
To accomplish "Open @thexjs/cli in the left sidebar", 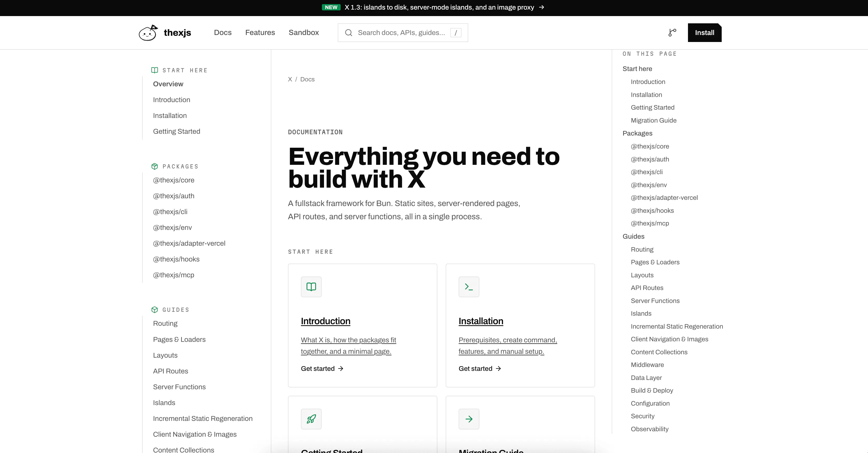I will [x=170, y=212].
